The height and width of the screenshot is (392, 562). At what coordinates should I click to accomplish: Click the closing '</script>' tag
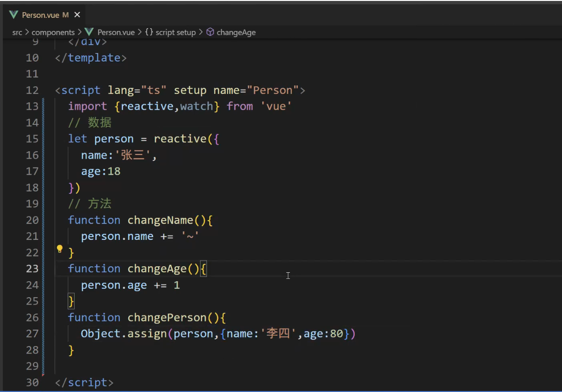pos(84,383)
